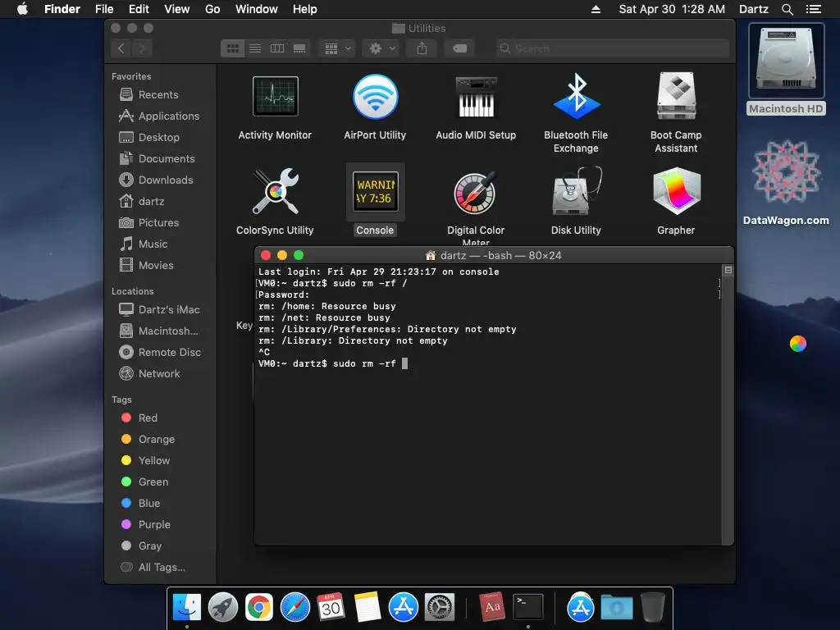Screen dimensions: 840x630
Task: Open the Action gear dropdown
Action: 381,48
